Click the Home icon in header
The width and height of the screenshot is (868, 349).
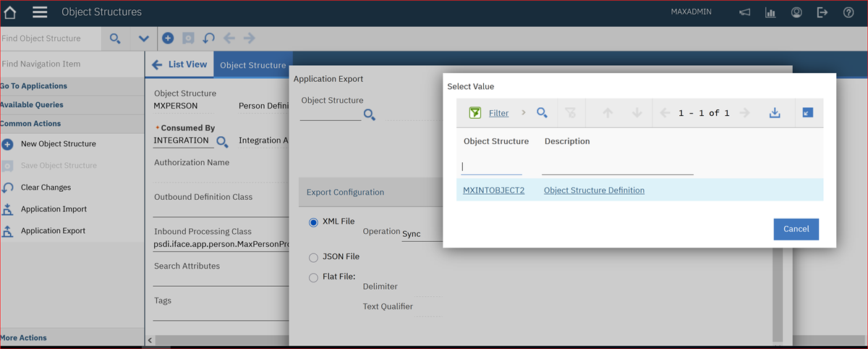click(x=10, y=12)
